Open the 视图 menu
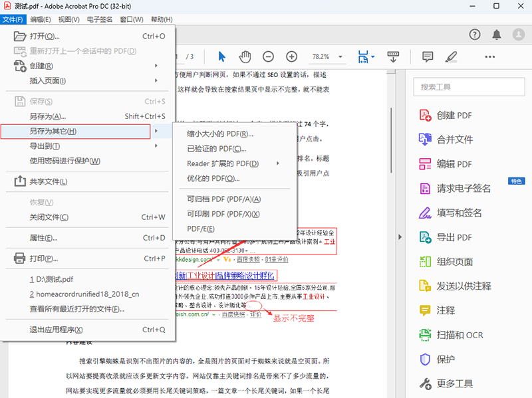The width and height of the screenshot is (532, 398). [x=69, y=19]
